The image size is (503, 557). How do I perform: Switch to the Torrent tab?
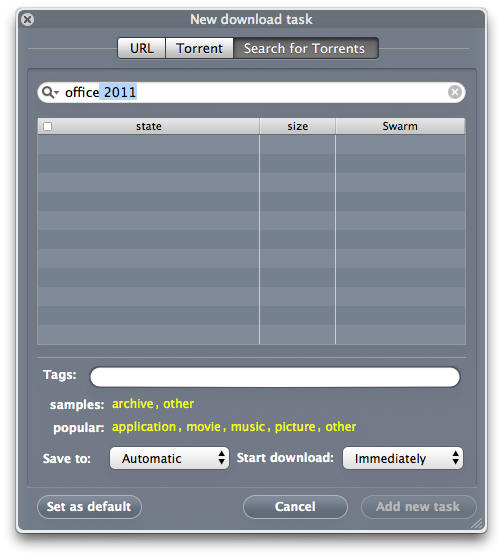point(199,48)
